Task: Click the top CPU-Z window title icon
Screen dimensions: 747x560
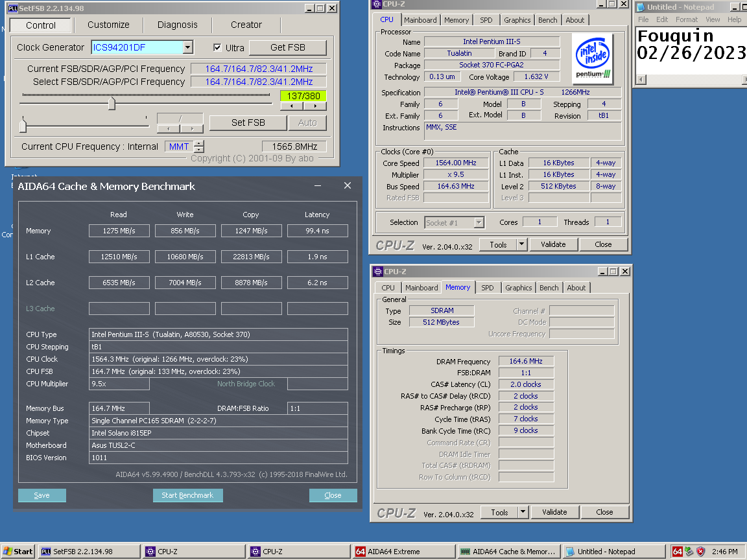Action: [377, 4]
